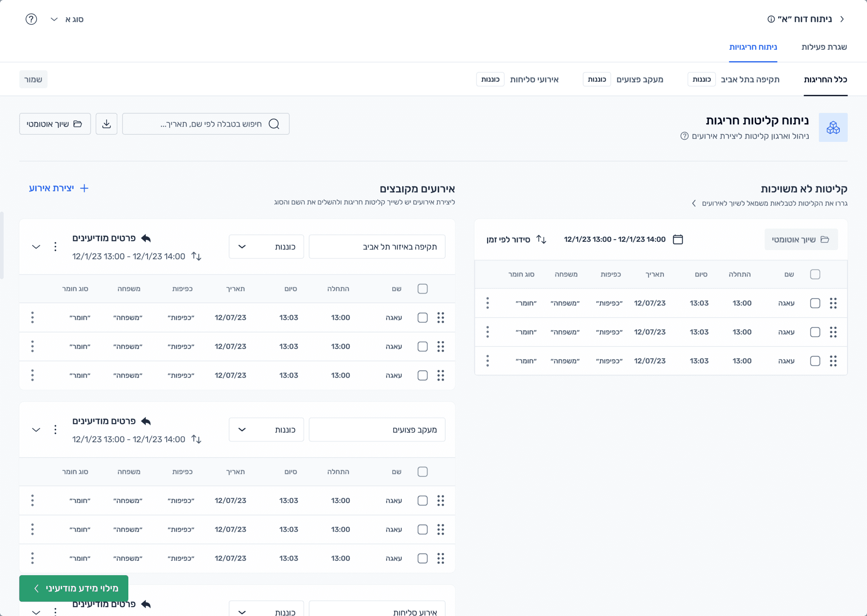
Task: Check the first row in the unassigned table
Action: pyautogui.click(x=815, y=303)
